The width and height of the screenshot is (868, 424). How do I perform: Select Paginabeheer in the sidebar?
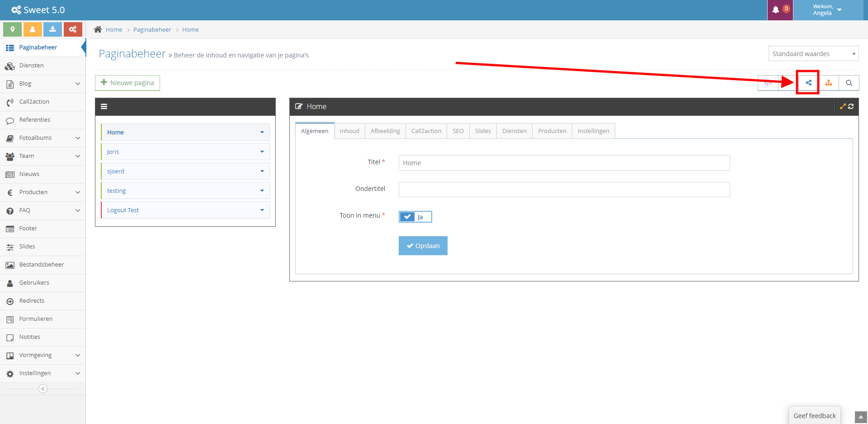click(x=43, y=48)
